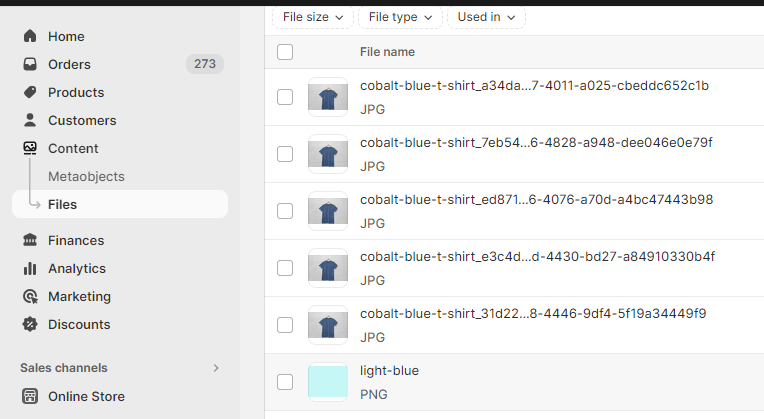Click the light-blue color swatch thumbnail
The image size is (764, 419).
pos(328,382)
